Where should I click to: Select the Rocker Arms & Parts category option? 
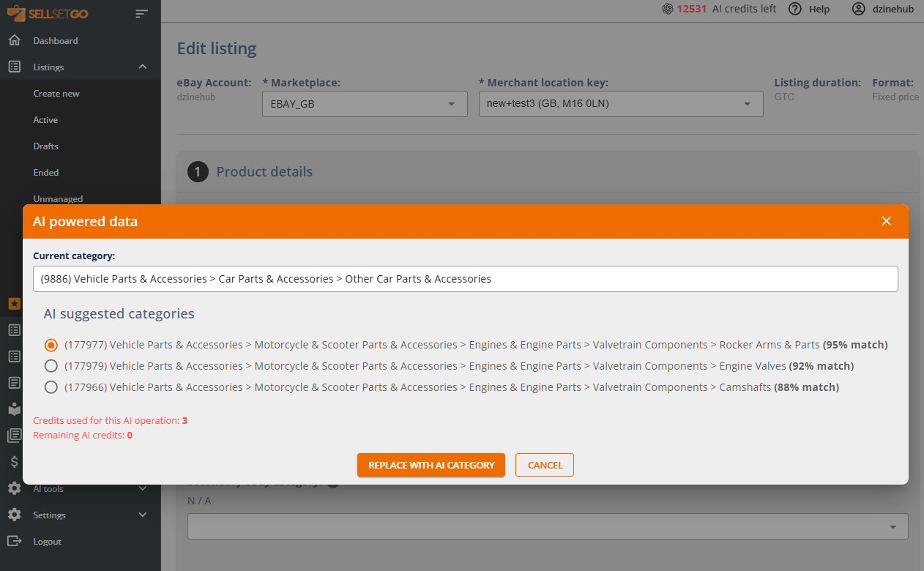coord(51,345)
